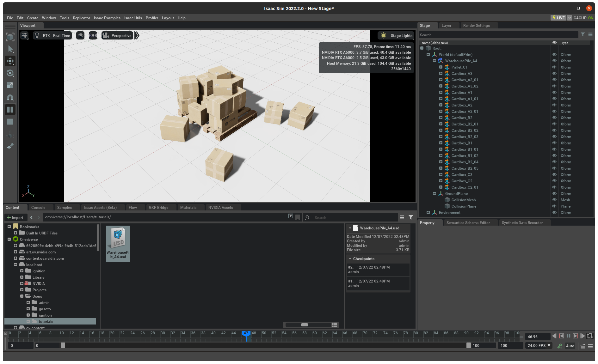Activate the selection mode box tool
This screenshot has width=598, height=364.
[x=10, y=37]
